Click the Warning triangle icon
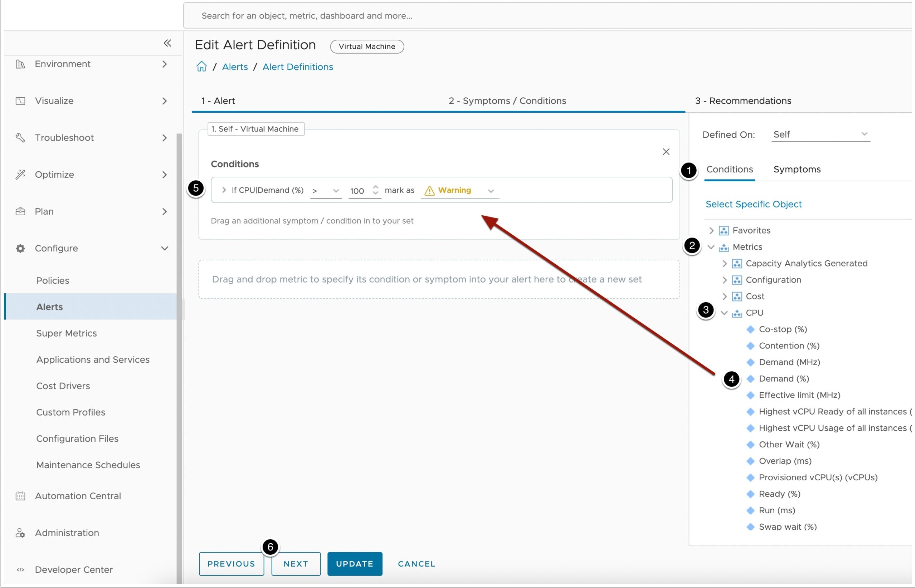 (x=429, y=191)
